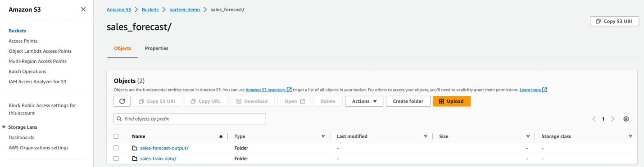Click the Storage class column header text
Screen dimensions: 644x167
(x=556, y=136)
